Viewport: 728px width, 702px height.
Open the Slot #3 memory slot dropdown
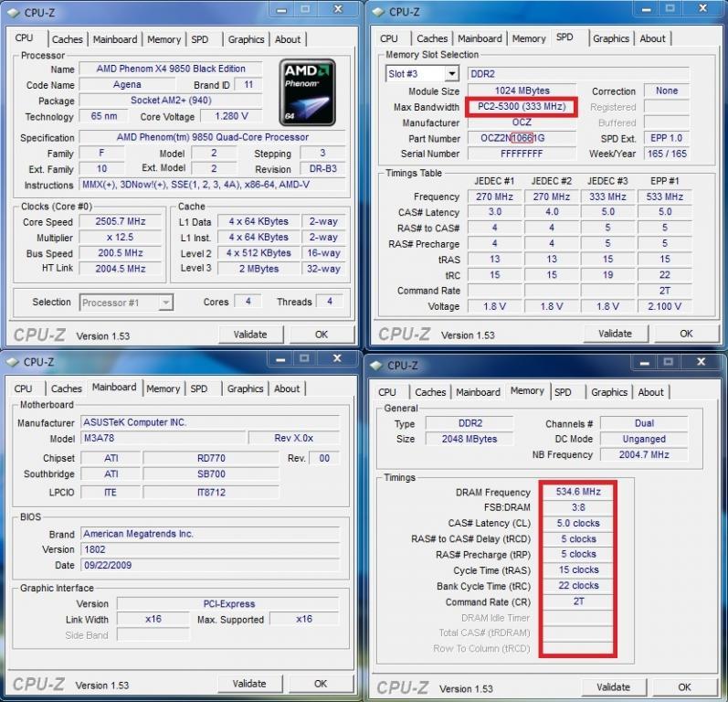pos(451,73)
